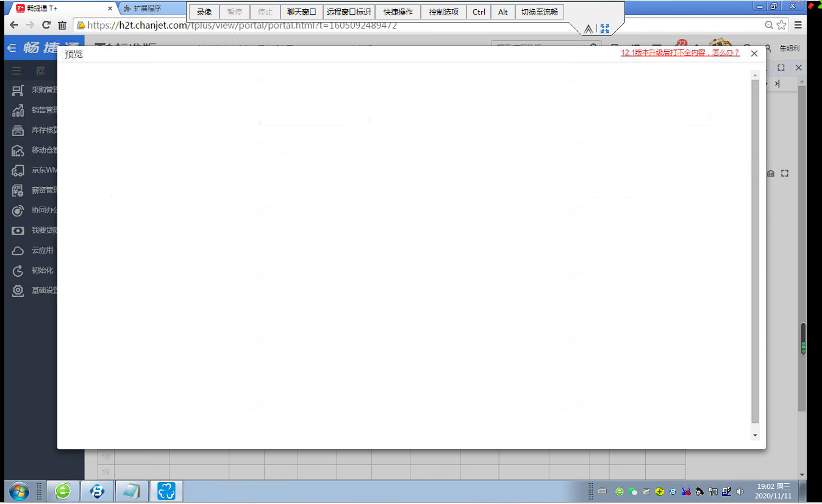Viewport: 822px width, 504px height.
Task: Close the background panel with its X
Action: tap(798, 68)
